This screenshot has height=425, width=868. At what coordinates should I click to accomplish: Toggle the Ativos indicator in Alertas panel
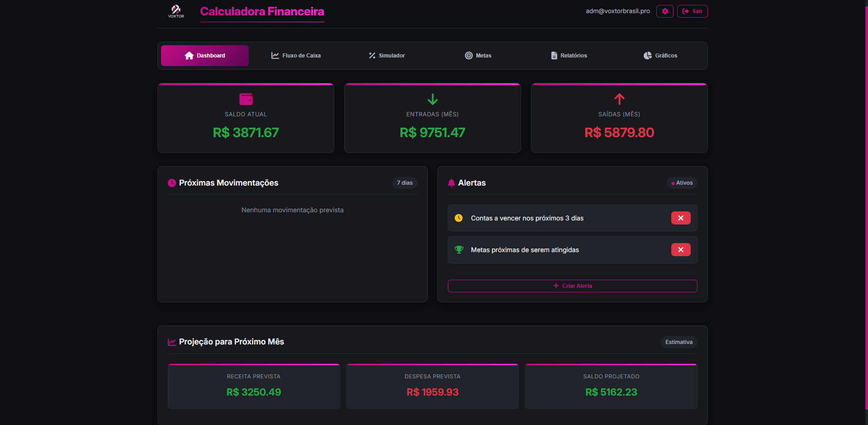[x=682, y=183]
